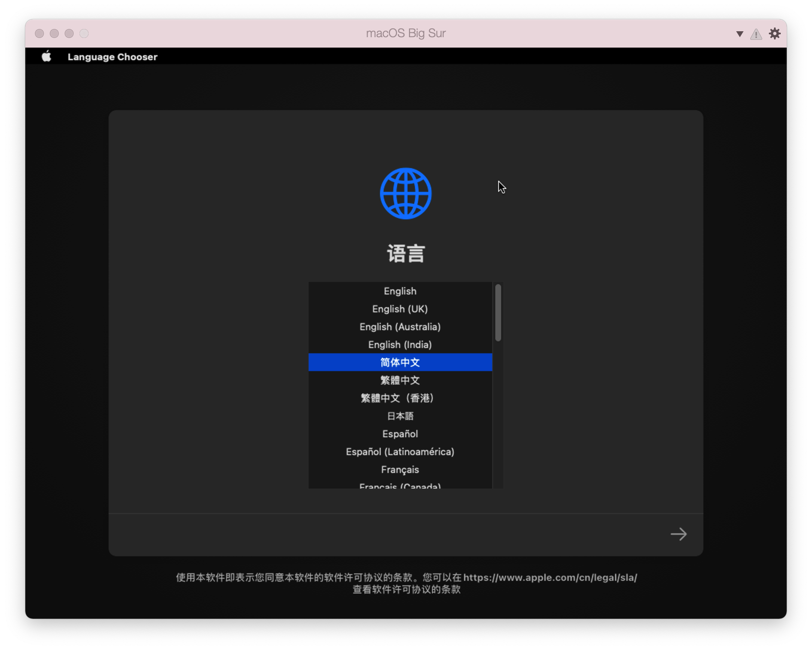Click the warning triangle in the title bar
The image size is (812, 650).
[756, 33]
